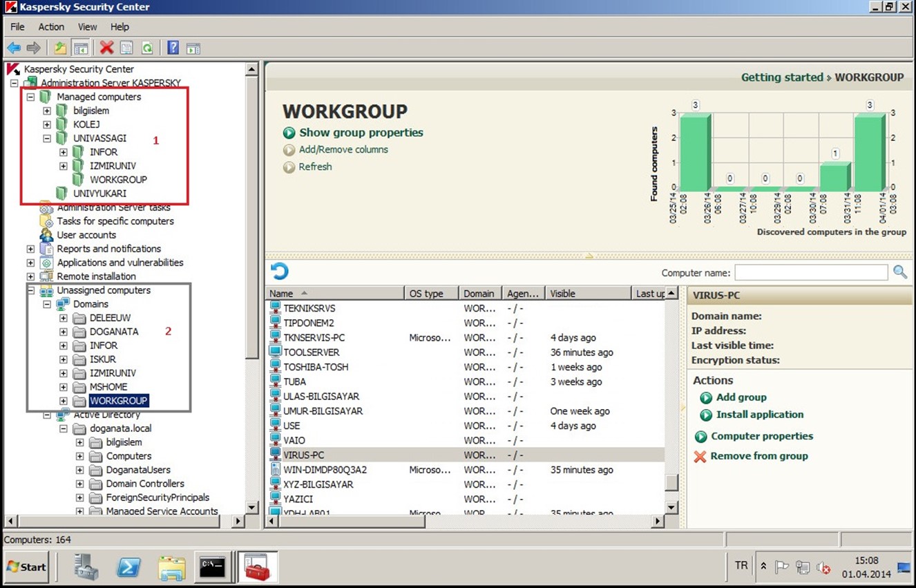Screen dimensions: 916x588
Task: Click the Up one level folder icon
Action: (x=61, y=48)
